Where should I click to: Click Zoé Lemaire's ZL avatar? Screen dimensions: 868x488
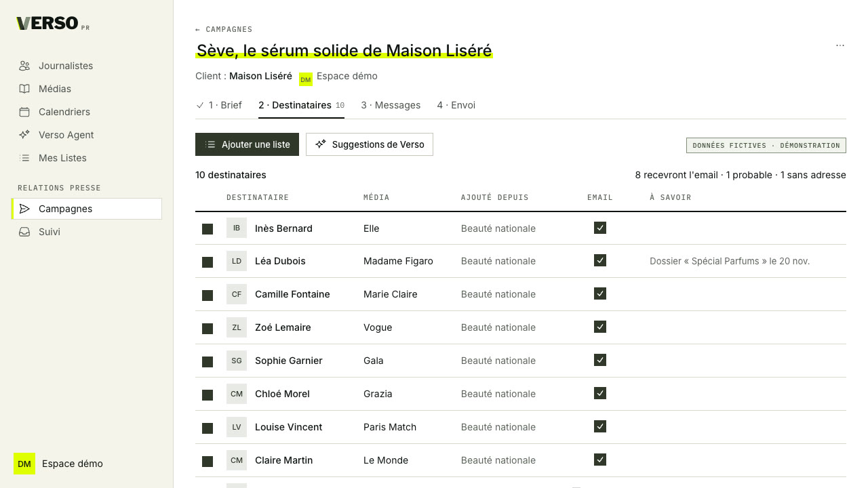[x=237, y=327]
